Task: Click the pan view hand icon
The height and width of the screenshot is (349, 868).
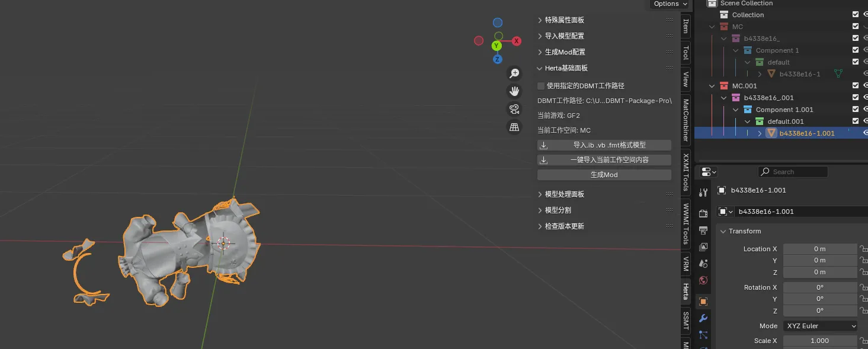Action: point(514,91)
